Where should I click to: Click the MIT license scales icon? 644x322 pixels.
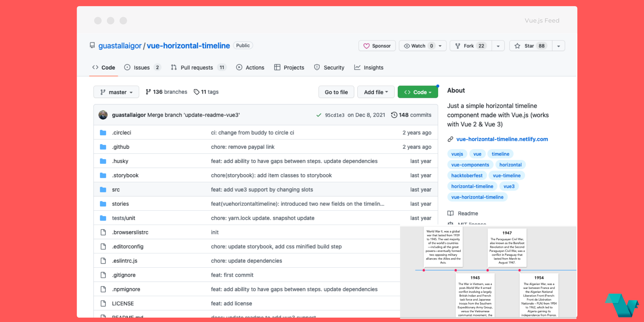point(451,224)
